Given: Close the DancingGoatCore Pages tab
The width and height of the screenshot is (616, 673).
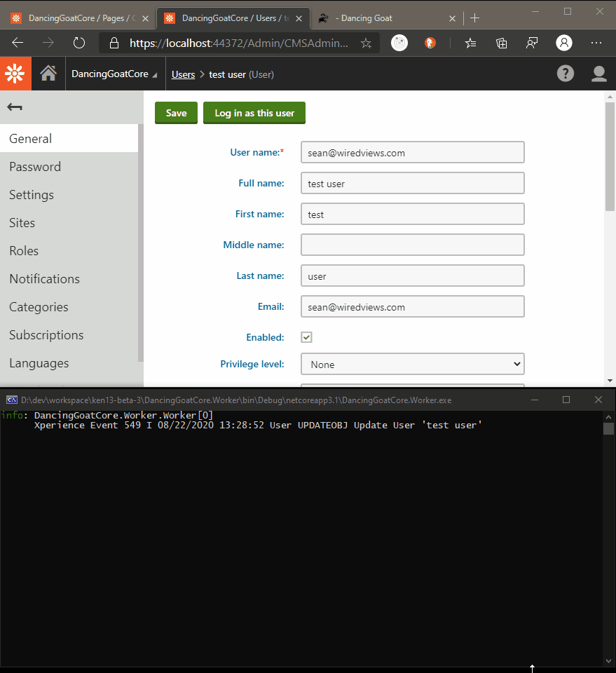Looking at the screenshot, I should point(146,18).
